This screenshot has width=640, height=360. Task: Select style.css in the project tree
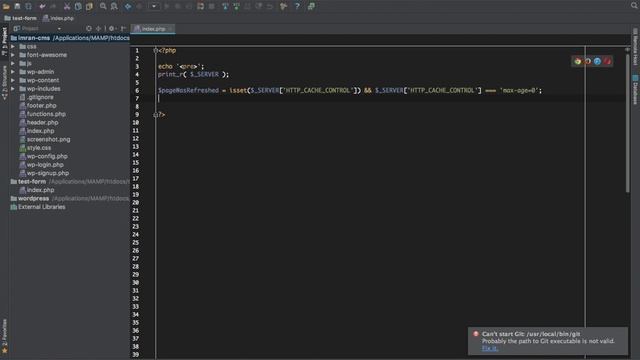(x=35, y=148)
